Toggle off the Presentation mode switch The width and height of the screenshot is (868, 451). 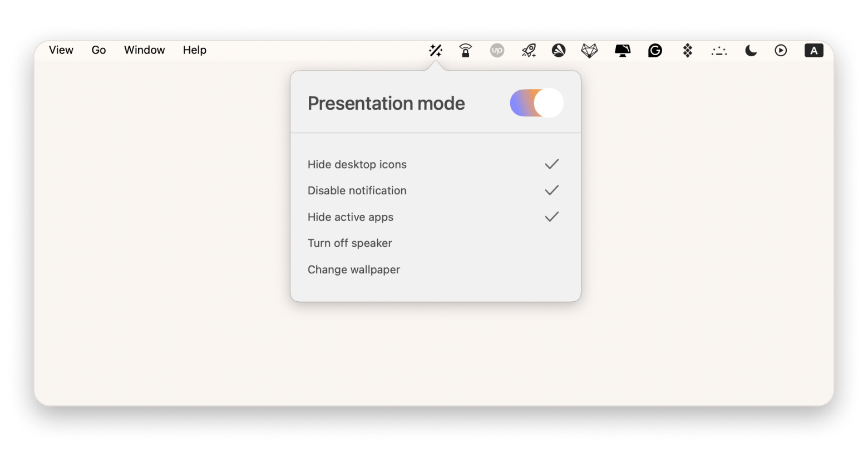coord(536,102)
